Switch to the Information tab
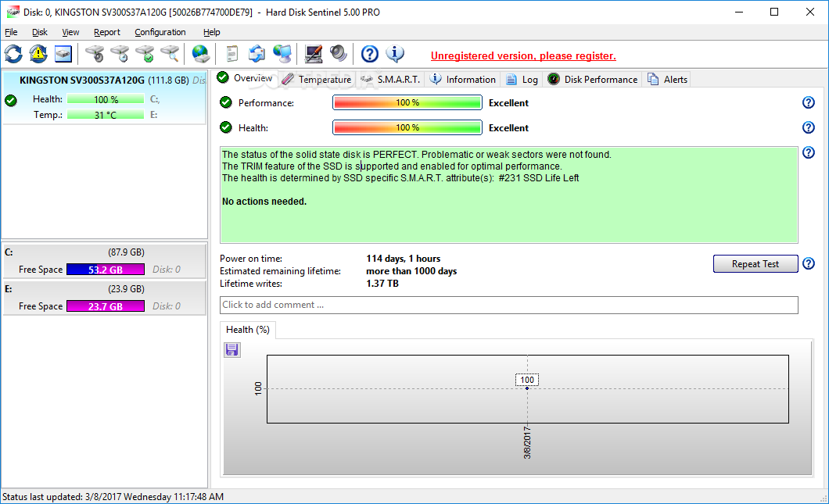This screenshot has width=829, height=504. 463,79
